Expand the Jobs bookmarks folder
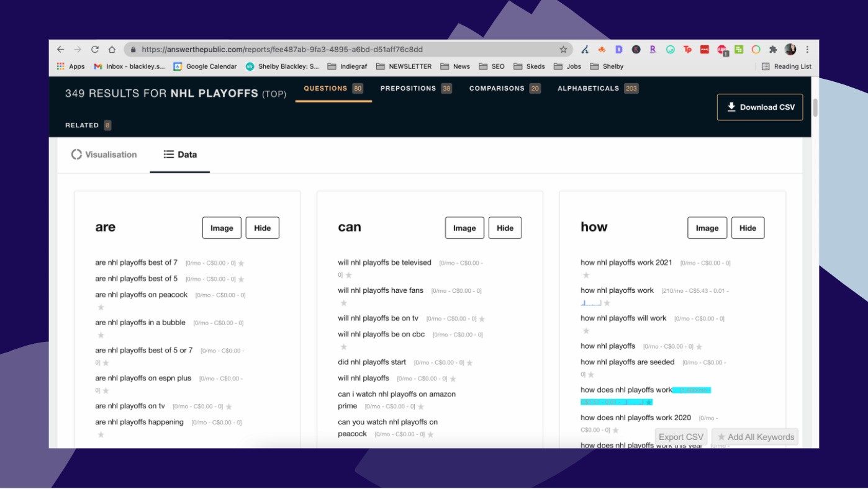This screenshot has width=868, height=489. (x=567, y=66)
